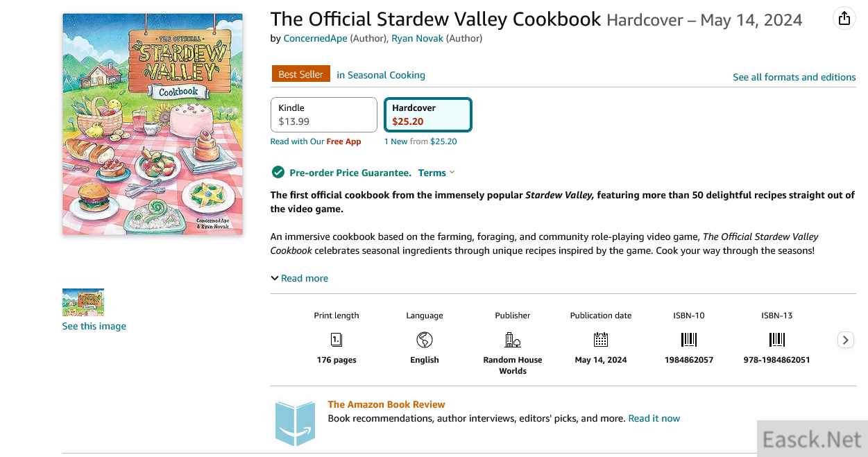Click the language globe icon

(x=425, y=340)
